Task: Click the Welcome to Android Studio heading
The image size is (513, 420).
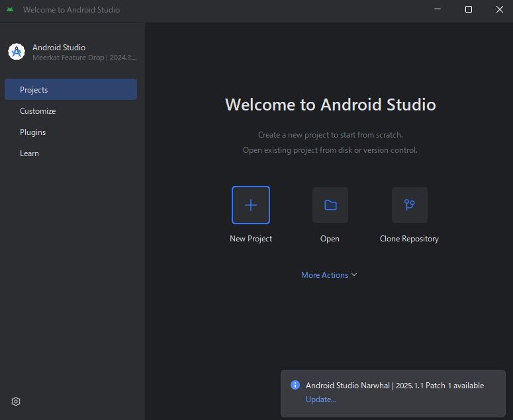Action: 330,105
